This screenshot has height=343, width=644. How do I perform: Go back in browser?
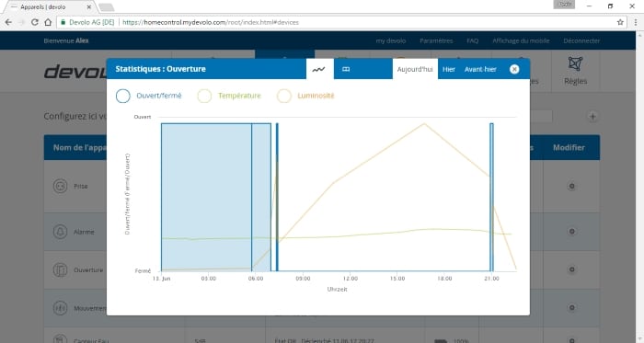[8, 22]
